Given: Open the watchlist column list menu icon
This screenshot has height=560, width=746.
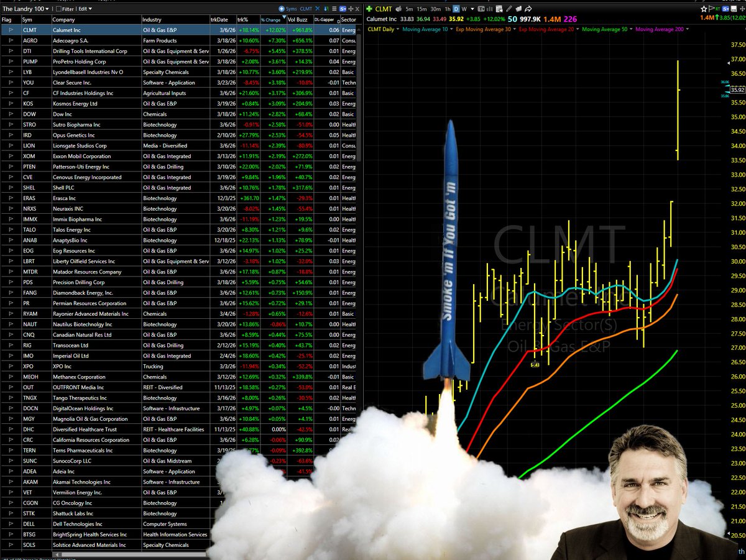Looking at the screenshot, I should [x=334, y=9].
